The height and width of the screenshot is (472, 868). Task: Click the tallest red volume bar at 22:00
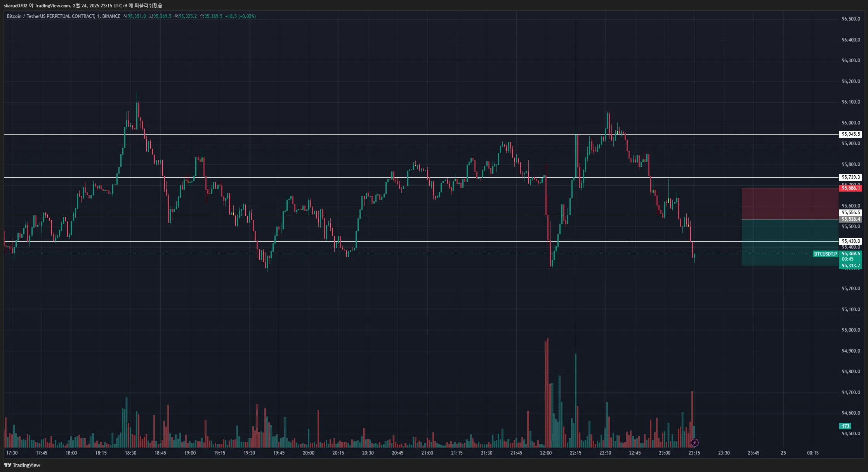click(547, 392)
